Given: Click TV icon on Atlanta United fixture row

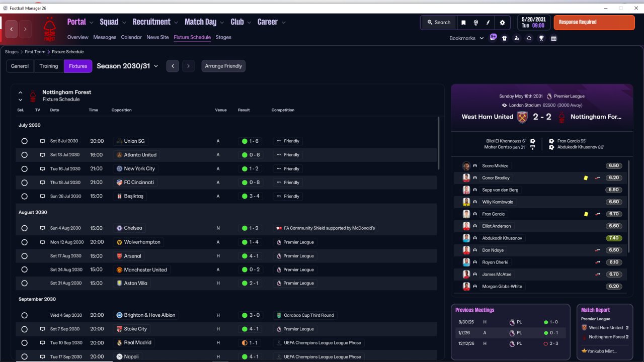Looking at the screenshot, I should pyautogui.click(x=43, y=155).
